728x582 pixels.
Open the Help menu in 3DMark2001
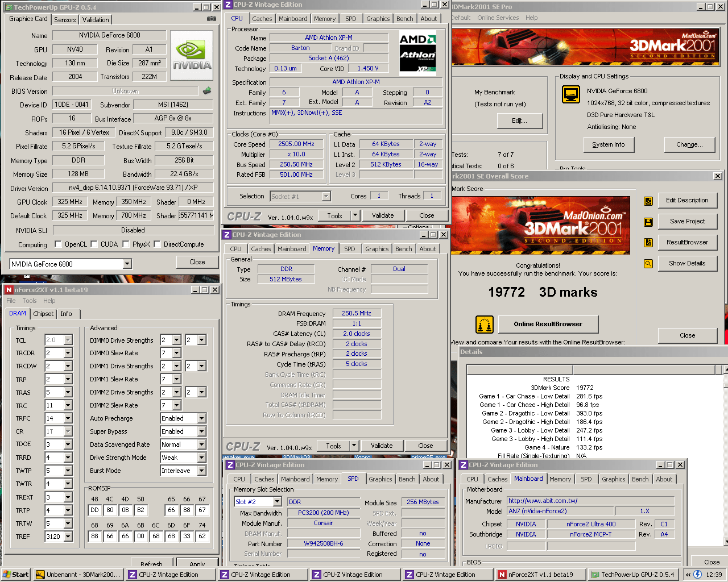pyautogui.click(x=531, y=18)
